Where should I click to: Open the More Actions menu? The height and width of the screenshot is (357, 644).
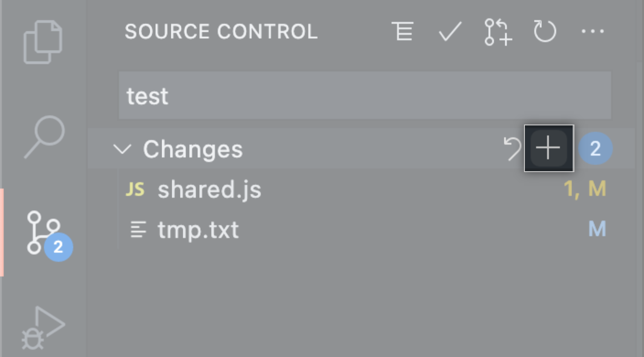(593, 32)
